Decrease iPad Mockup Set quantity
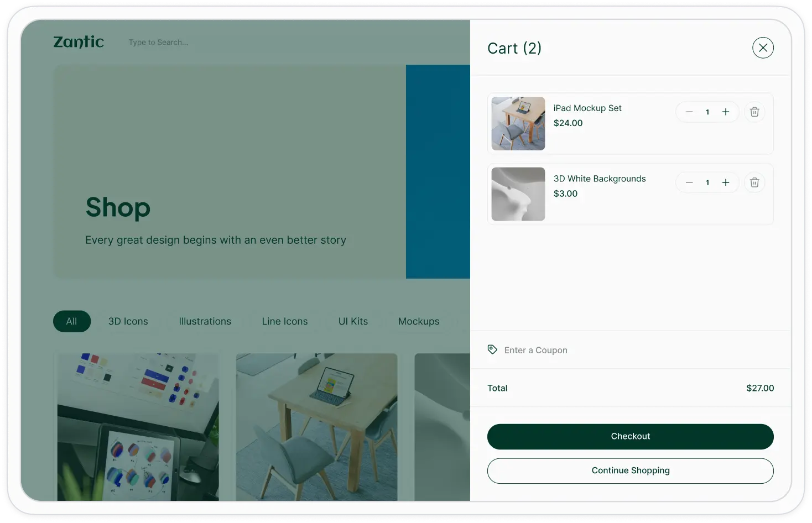The image size is (812, 523). click(689, 112)
